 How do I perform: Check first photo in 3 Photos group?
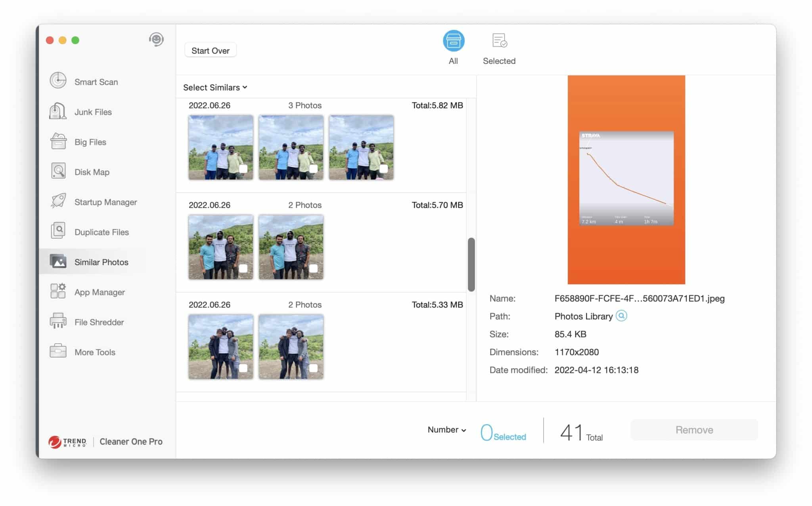coord(243,169)
